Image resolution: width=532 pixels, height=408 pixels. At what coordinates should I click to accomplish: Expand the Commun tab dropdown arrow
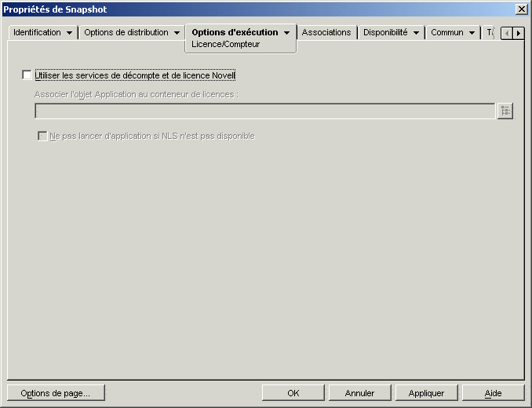coord(472,33)
